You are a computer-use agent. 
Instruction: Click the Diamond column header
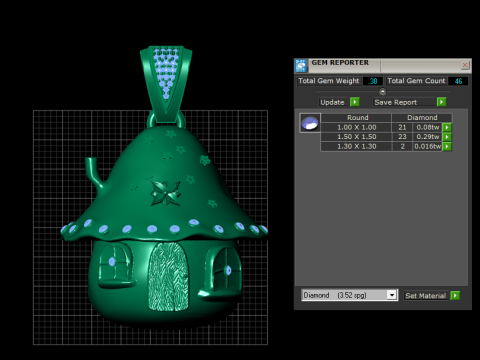point(422,118)
